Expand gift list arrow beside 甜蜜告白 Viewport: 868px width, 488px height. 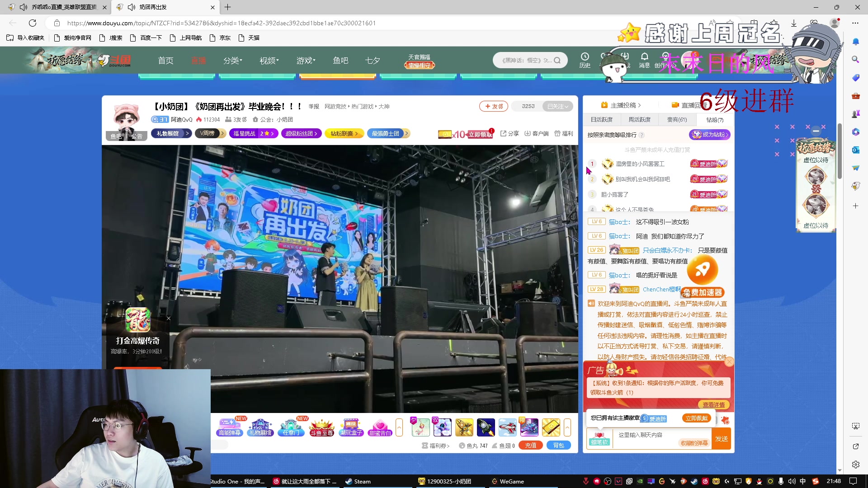(399, 427)
